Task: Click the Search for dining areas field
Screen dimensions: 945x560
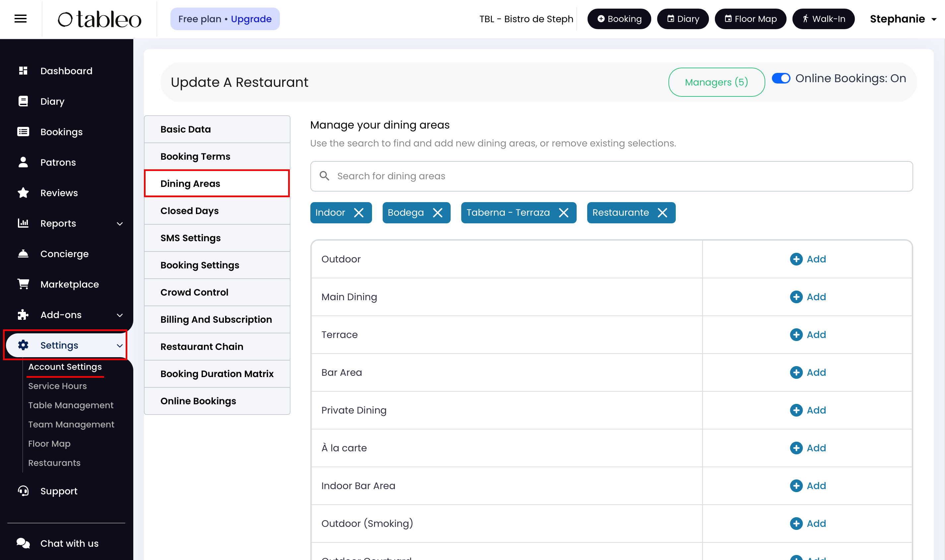Action: [x=611, y=176]
